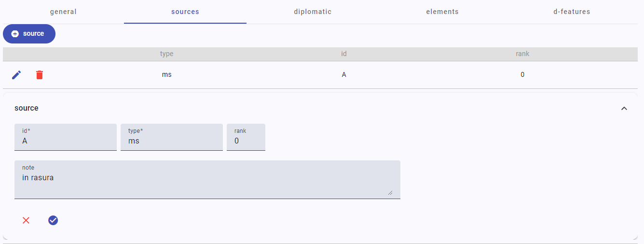
Task: Add a new source with the plus button
Action: pyautogui.click(x=29, y=34)
